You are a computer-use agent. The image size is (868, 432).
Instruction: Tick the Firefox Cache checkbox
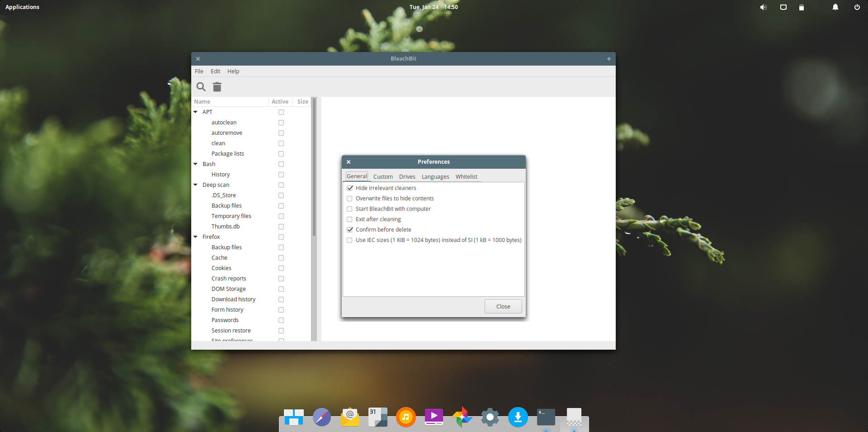[281, 258]
